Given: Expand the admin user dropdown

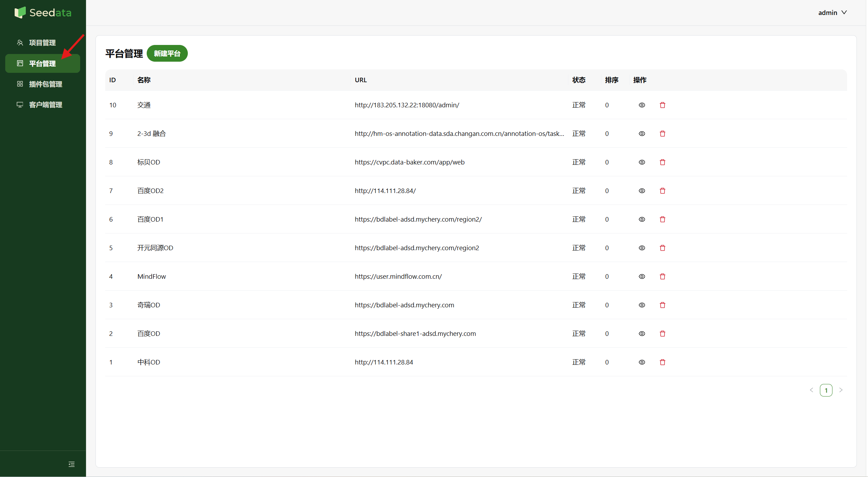Looking at the screenshot, I should 832,13.
